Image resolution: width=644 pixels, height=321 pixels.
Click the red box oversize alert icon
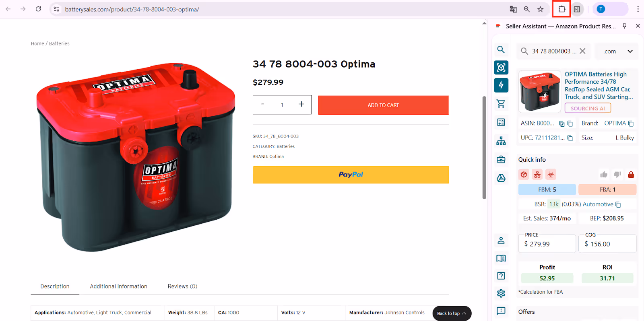524,174
